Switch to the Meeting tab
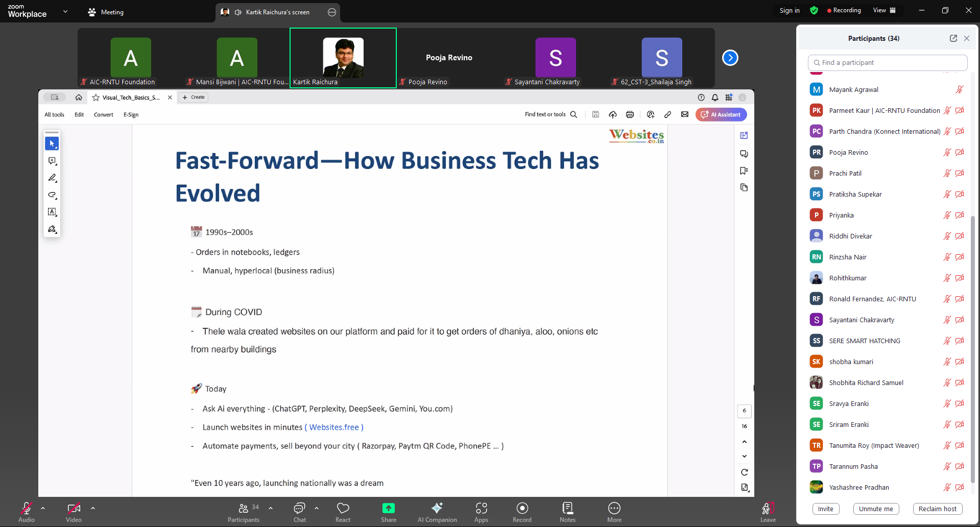Screen dimensions: 980x527 106,12
